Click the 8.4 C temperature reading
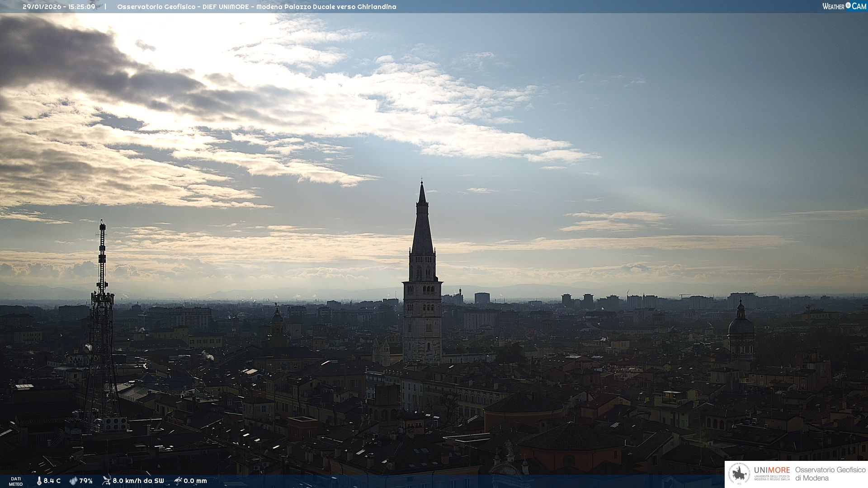 click(52, 481)
